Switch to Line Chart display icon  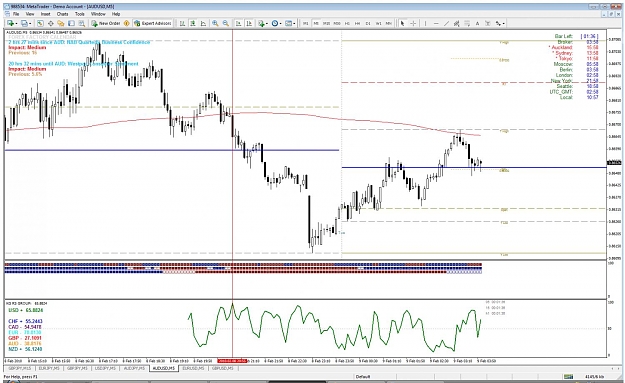[203, 24]
